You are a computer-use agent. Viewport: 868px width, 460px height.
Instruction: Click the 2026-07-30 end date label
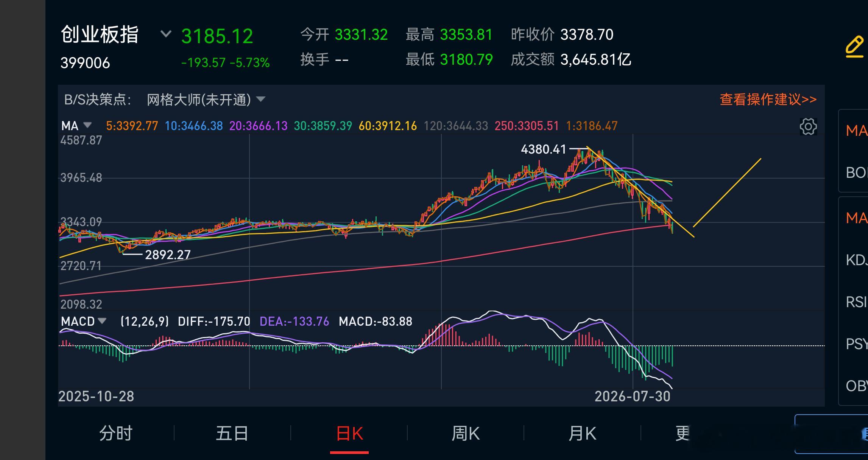tap(632, 396)
